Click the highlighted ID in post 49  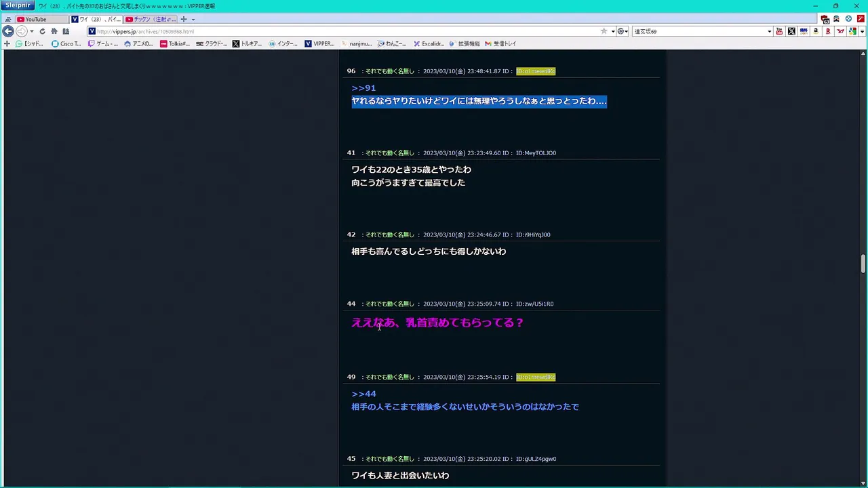coord(536,377)
